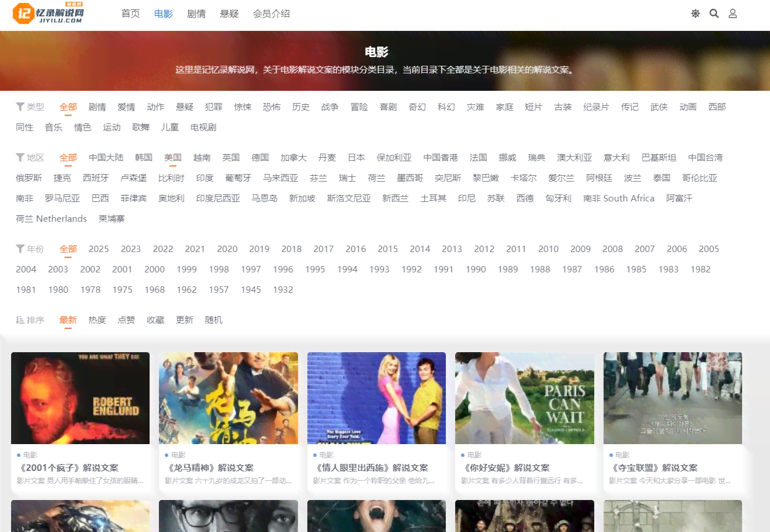Screen dimensions: 770x532
Task: Filter genre by 恐怖
Action: click(x=272, y=107)
